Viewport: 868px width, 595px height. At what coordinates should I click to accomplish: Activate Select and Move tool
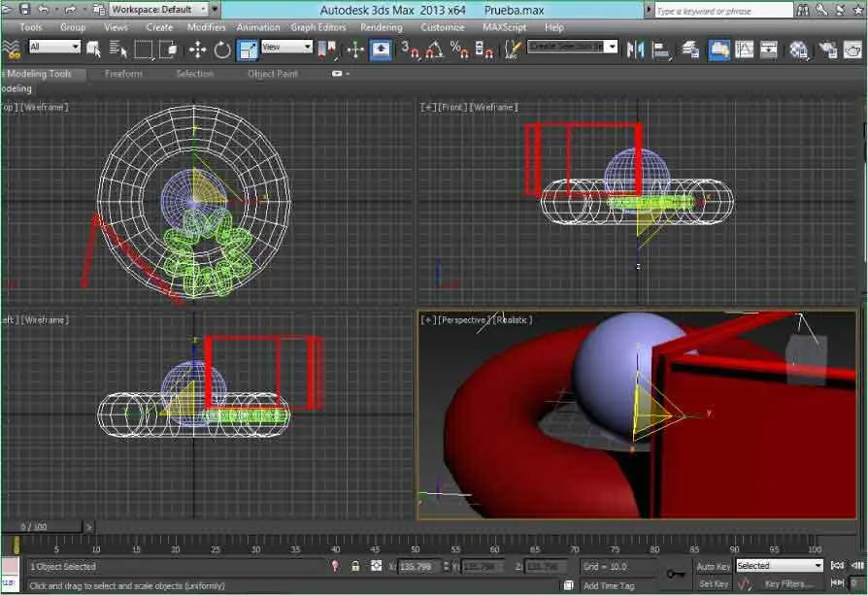[198, 50]
